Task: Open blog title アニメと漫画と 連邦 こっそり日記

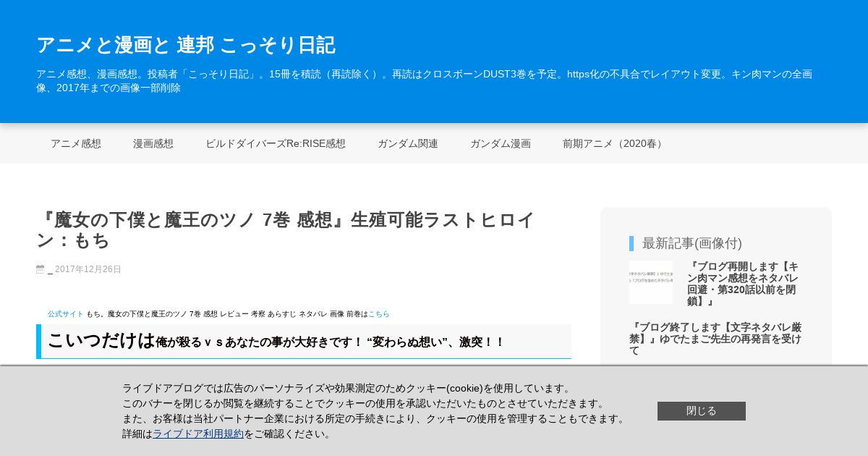Action: click(x=186, y=45)
